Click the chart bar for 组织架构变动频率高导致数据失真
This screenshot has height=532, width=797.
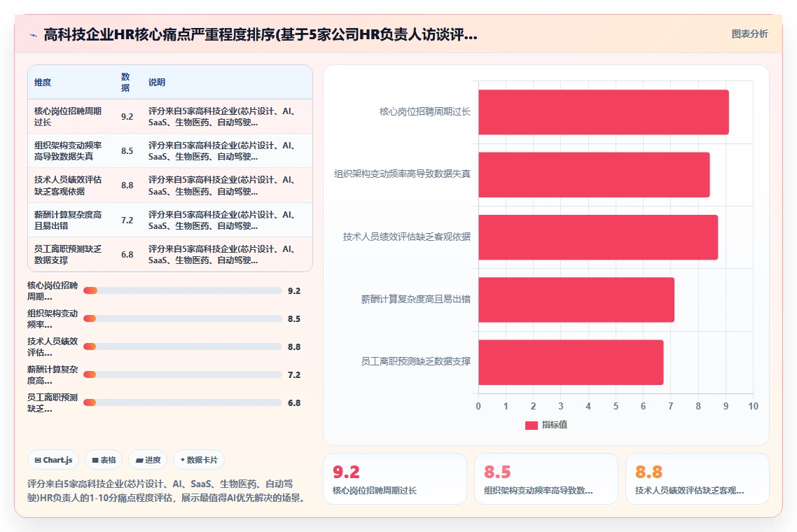pos(594,175)
